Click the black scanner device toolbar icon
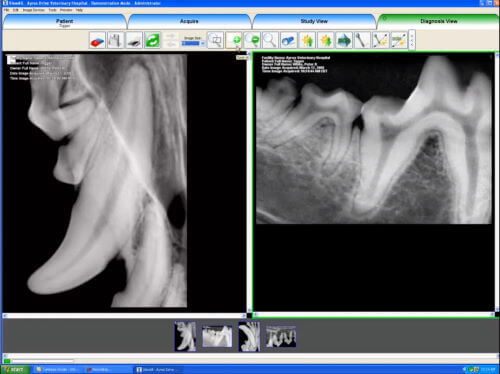The width and height of the screenshot is (500, 374). [x=134, y=40]
